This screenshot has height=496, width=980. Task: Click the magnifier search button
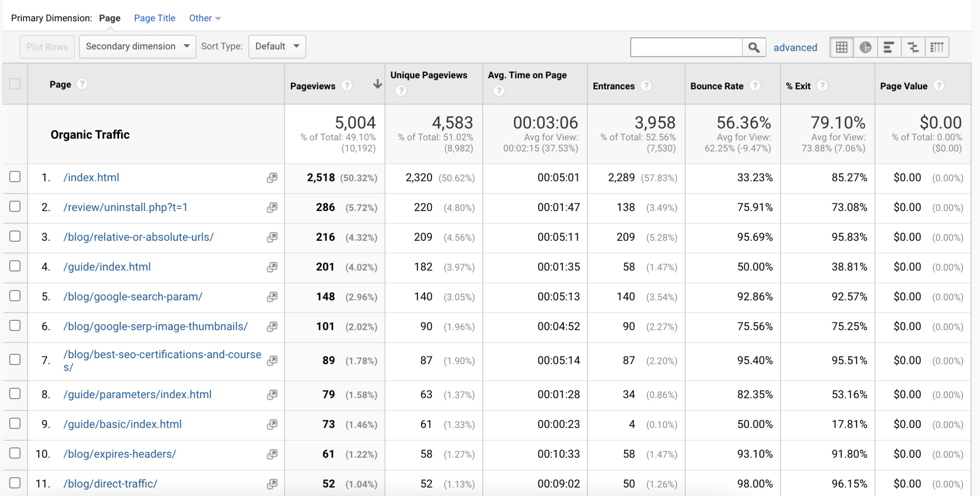(x=753, y=47)
